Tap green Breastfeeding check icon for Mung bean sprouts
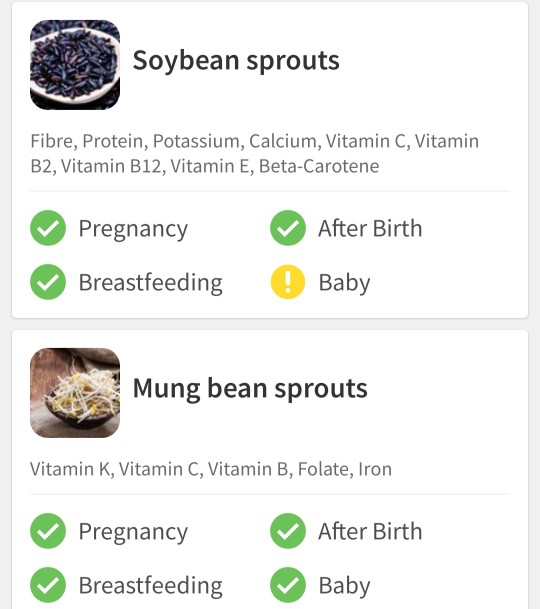This screenshot has height=609, width=540. click(x=48, y=585)
